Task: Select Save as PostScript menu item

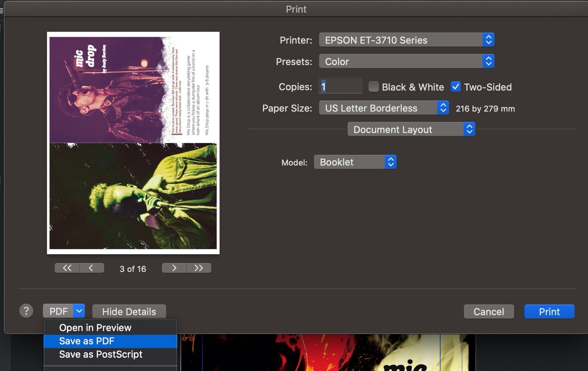Action: [110, 355]
